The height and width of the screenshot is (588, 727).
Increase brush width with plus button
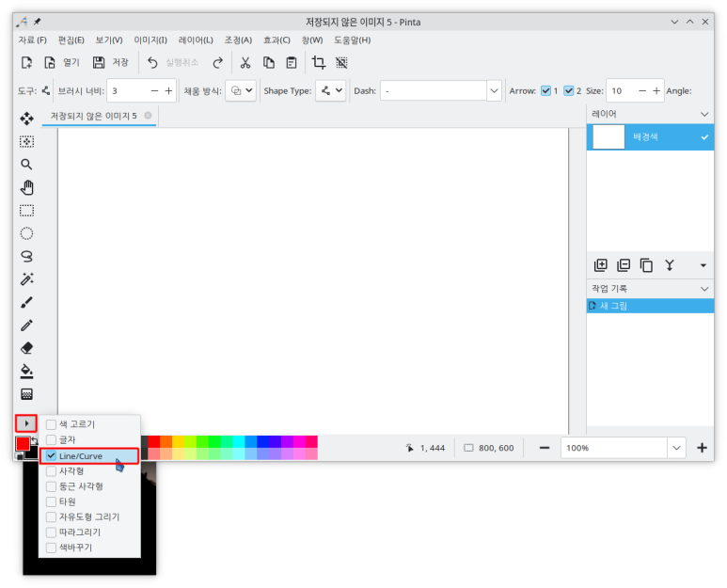pyautogui.click(x=168, y=91)
